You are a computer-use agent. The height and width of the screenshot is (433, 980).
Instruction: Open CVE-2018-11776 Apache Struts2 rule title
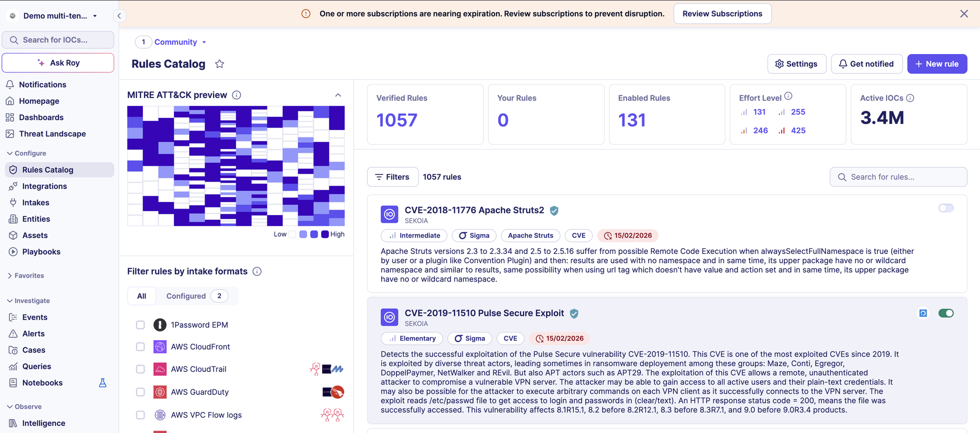(x=474, y=210)
